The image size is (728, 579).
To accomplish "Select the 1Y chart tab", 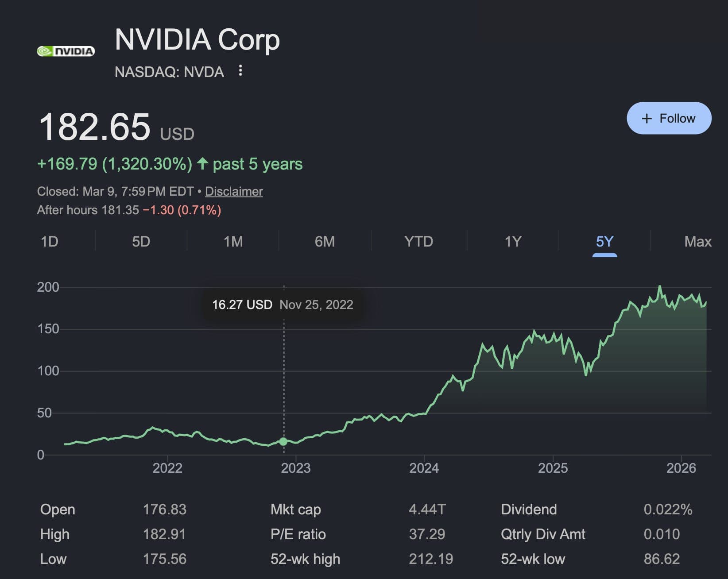I will click(513, 242).
